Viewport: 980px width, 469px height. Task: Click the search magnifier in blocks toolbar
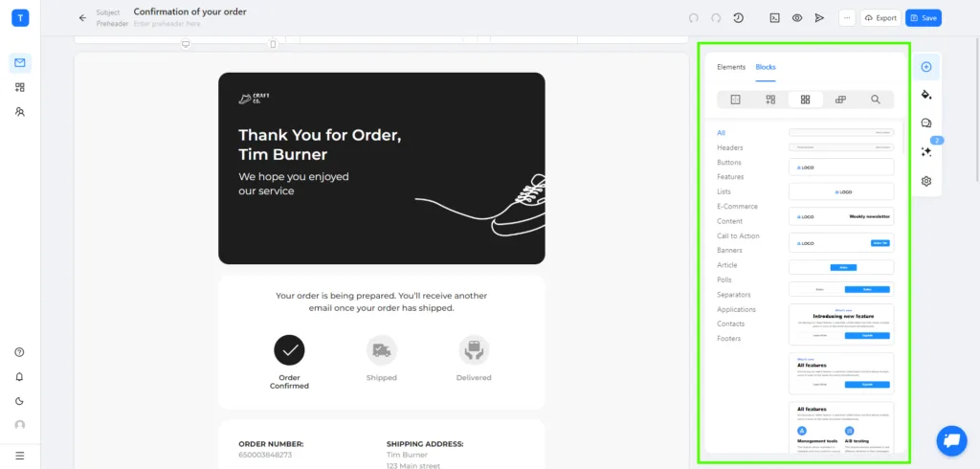[876, 100]
